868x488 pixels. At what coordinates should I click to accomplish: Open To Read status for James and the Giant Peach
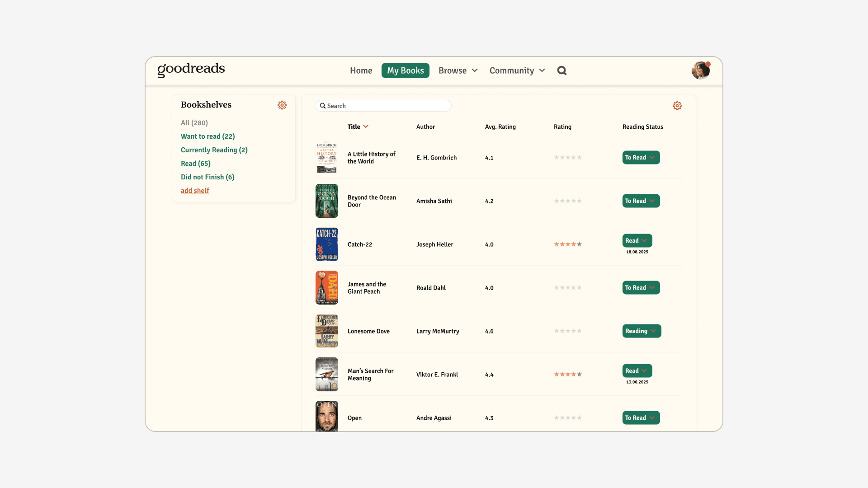click(x=641, y=288)
